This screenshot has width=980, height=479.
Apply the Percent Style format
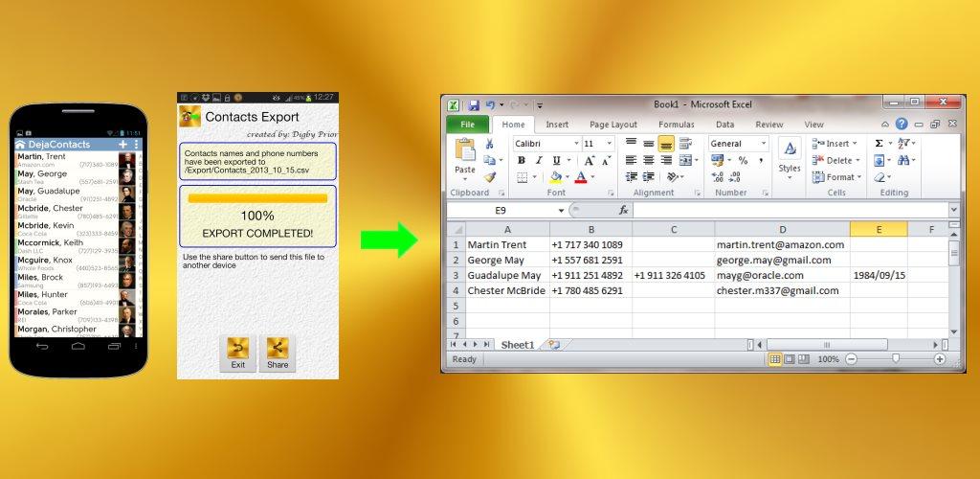pyautogui.click(x=743, y=161)
